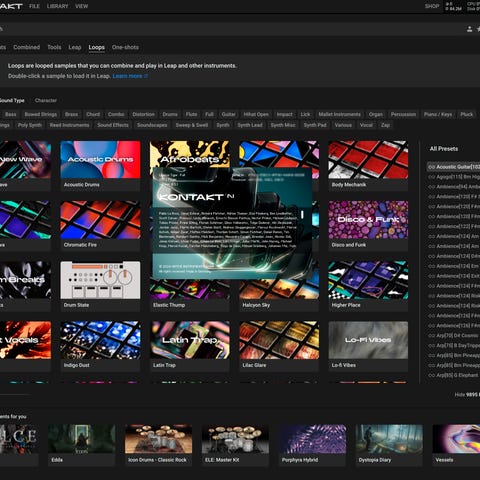This screenshot has width=480, height=480.
Task: Switch to the Tools tab
Action: pyautogui.click(x=54, y=47)
